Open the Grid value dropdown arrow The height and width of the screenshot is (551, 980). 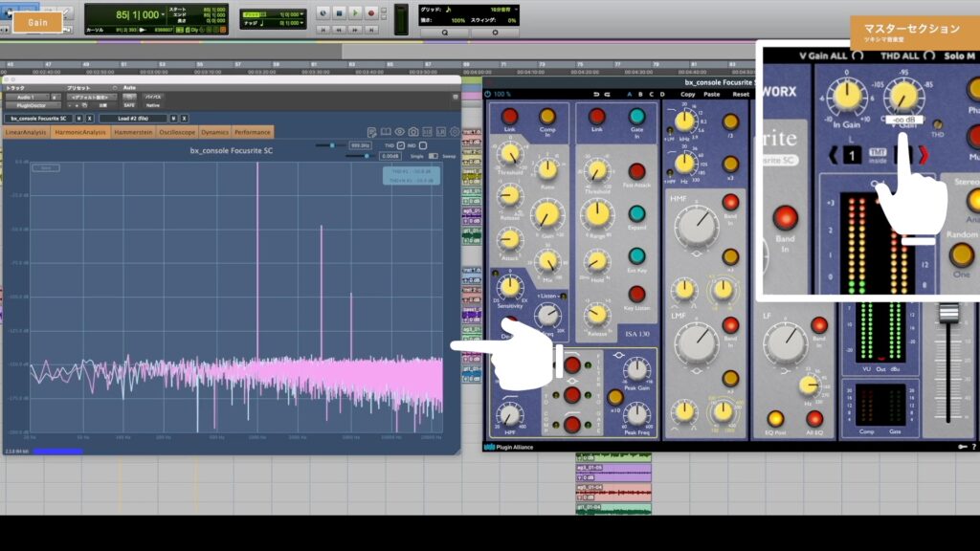coord(302,14)
